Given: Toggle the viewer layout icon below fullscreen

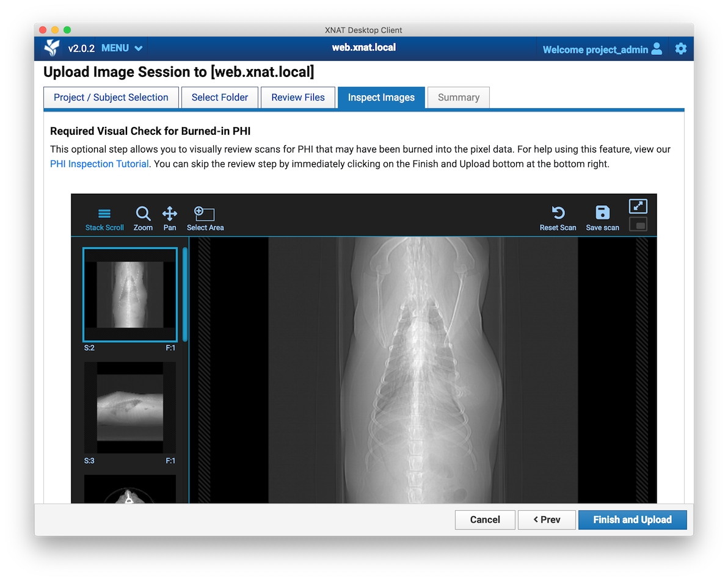Looking at the screenshot, I should pyautogui.click(x=638, y=225).
